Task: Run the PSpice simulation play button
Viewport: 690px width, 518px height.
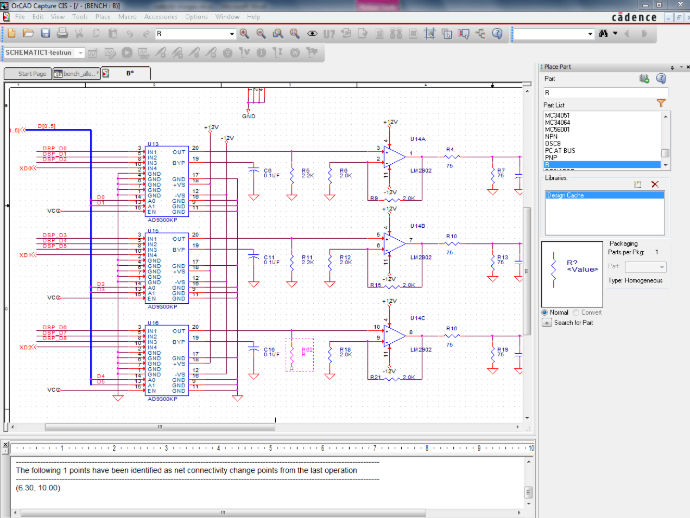Action: point(127,53)
